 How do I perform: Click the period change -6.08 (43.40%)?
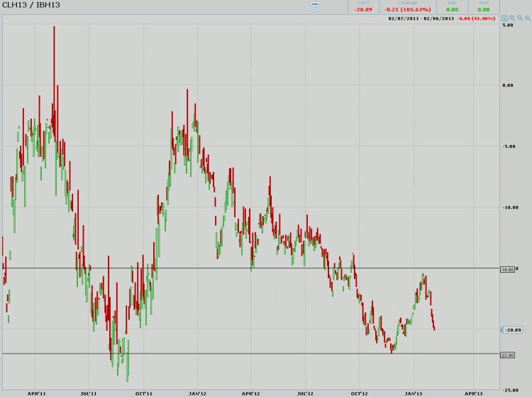(476, 18)
